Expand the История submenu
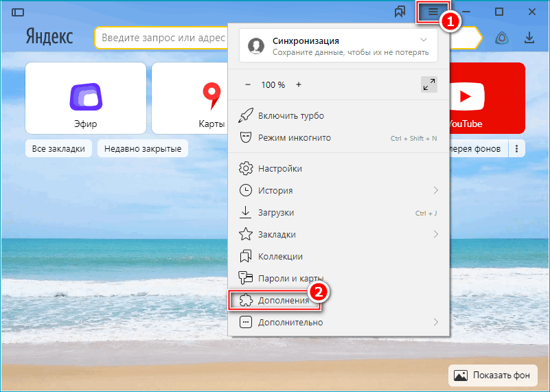This screenshot has width=550, height=392. (x=436, y=190)
